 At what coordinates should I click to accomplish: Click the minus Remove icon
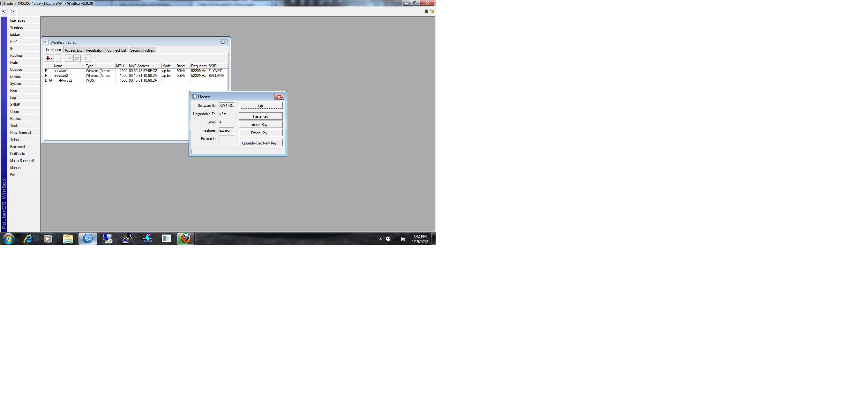pyautogui.click(x=59, y=59)
